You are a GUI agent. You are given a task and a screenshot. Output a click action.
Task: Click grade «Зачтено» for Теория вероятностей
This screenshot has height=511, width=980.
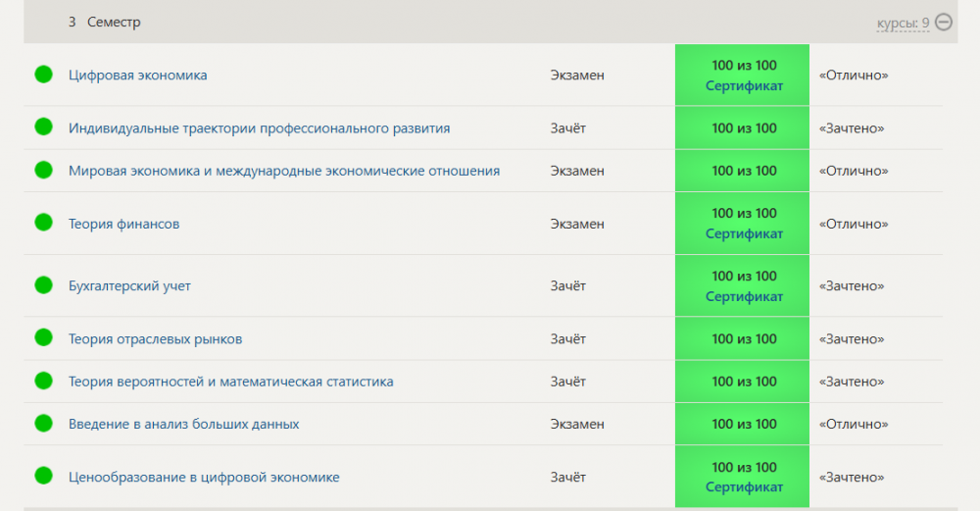coord(852,382)
